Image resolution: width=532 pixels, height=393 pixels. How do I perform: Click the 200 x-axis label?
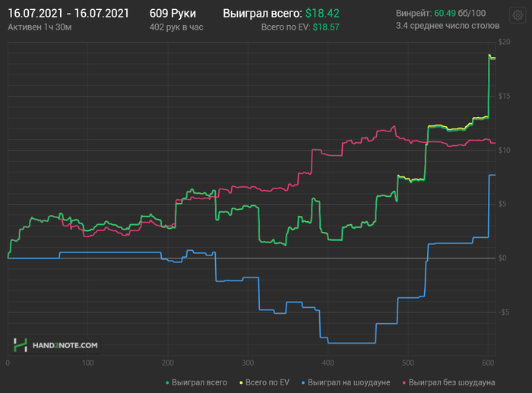coord(168,363)
